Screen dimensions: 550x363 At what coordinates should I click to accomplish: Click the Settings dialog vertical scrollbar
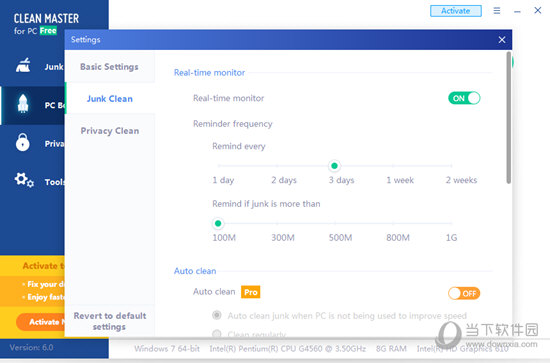[509, 117]
